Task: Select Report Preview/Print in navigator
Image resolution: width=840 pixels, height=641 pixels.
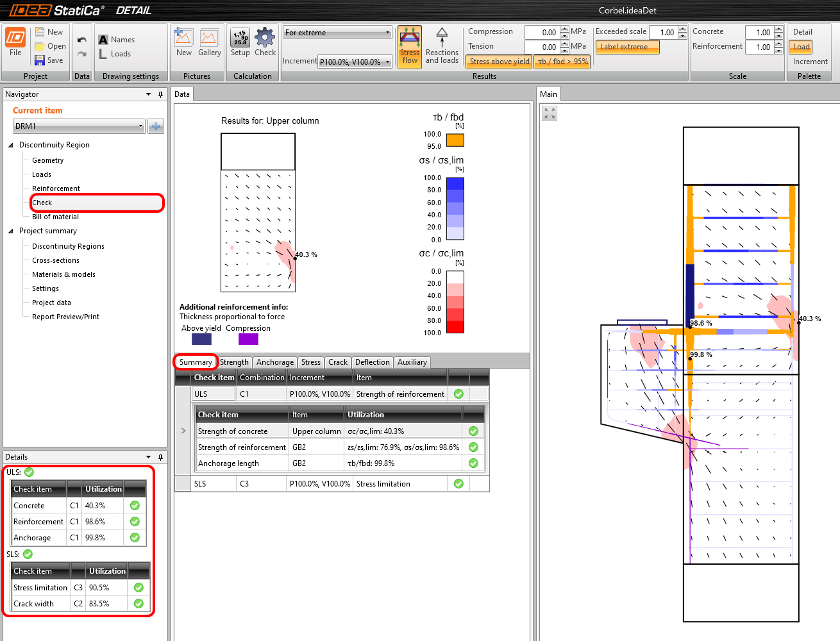Action: (65, 317)
